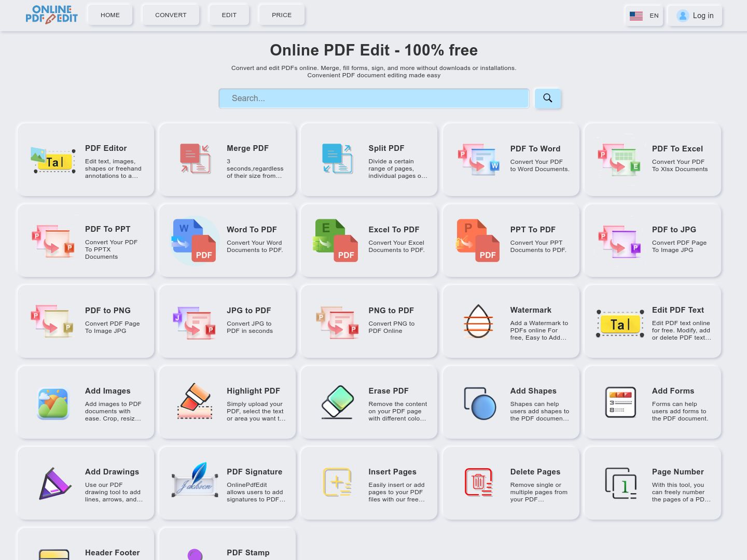
Task: Click the Add Shapes title text
Action: pyautogui.click(x=533, y=391)
